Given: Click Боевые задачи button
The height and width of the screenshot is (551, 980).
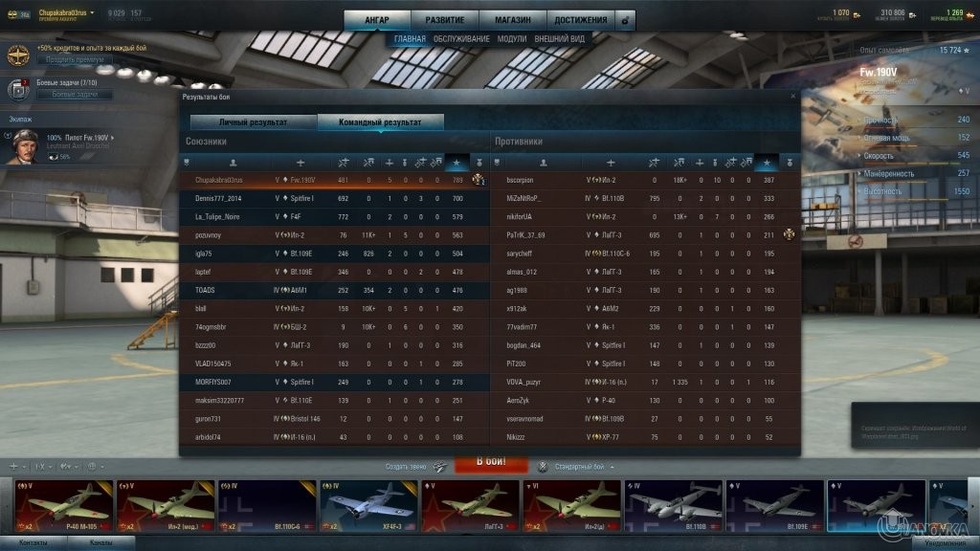Looking at the screenshot, I should 75,95.
